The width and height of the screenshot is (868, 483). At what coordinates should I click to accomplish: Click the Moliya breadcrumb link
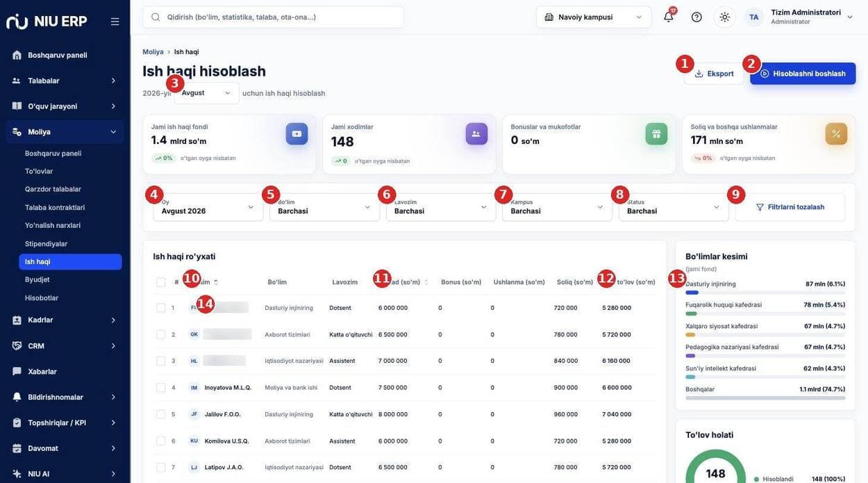coord(153,51)
